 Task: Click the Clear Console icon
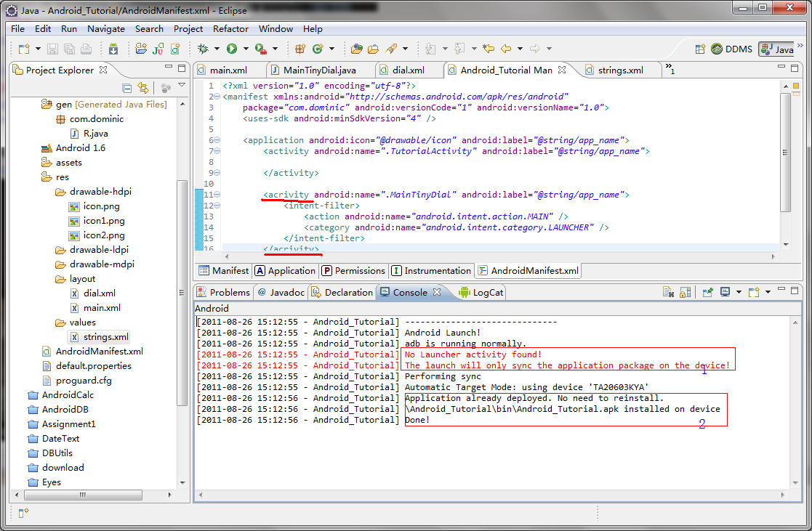(668, 293)
